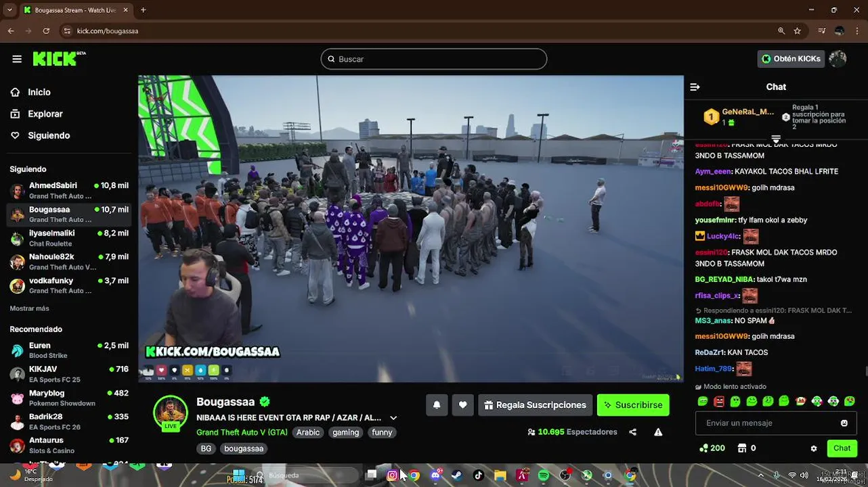
Task: Click the browser zoom magnifier icon
Action: tap(781, 31)
